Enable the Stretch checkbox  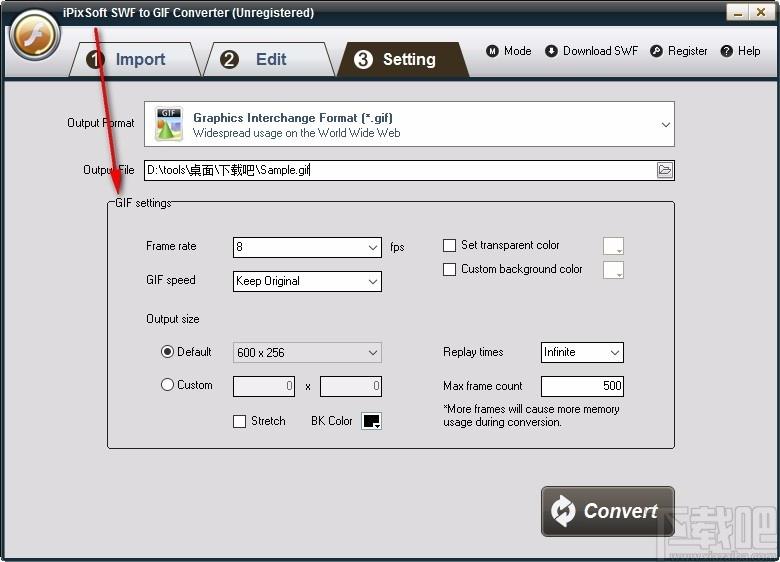(x=240, y=421)
